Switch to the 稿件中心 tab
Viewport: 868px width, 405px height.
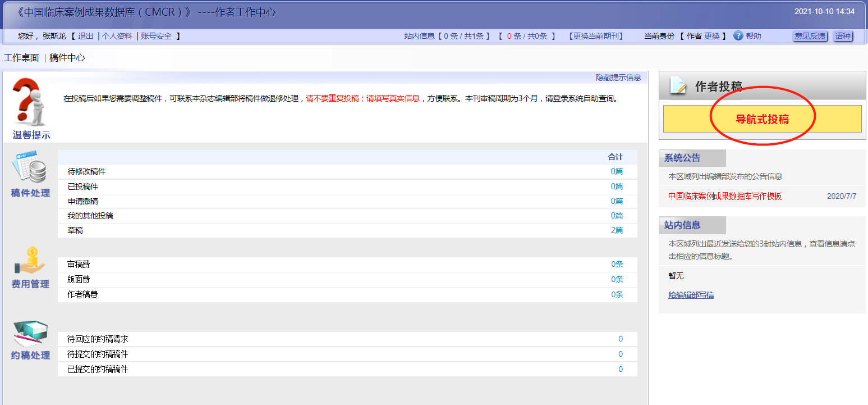(67, 58)
